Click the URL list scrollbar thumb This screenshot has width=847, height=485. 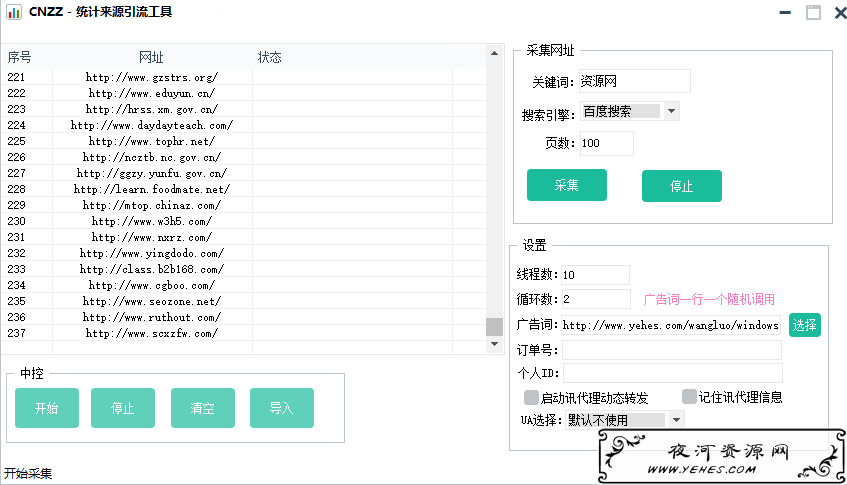click(494, 327)
